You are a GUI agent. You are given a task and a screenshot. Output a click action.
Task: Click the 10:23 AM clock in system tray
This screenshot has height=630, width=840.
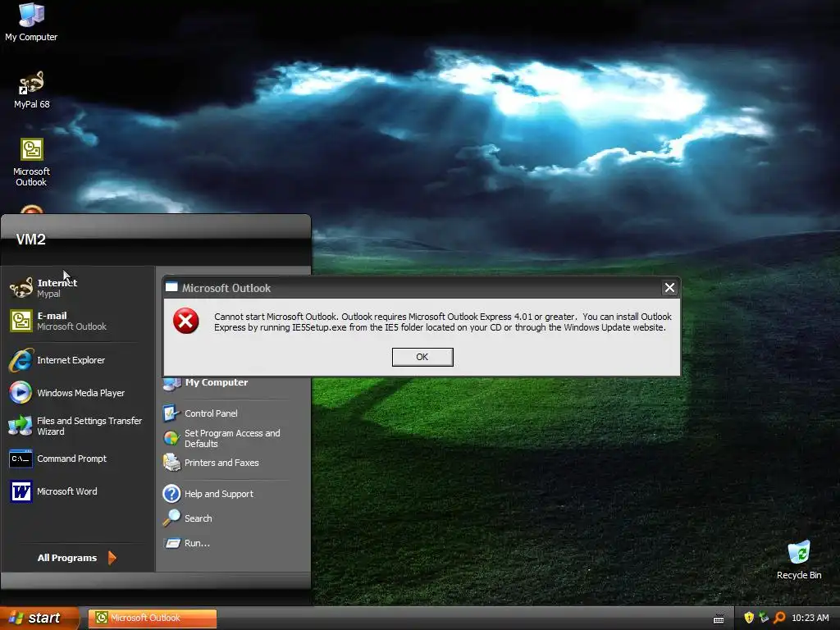click(x=810, y=618)
